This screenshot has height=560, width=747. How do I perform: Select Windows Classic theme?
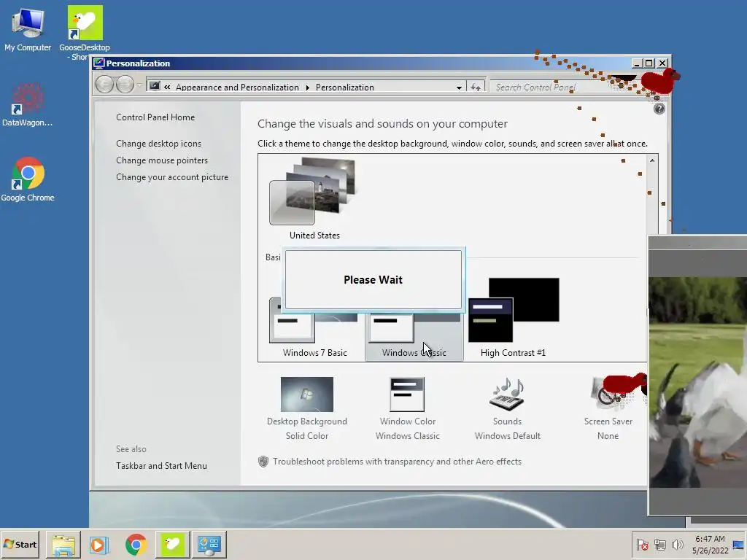coord(414,337)
